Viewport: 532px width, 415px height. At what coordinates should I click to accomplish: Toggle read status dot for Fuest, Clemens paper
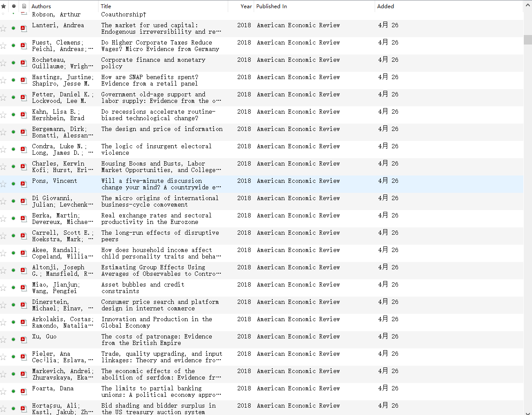13,45
